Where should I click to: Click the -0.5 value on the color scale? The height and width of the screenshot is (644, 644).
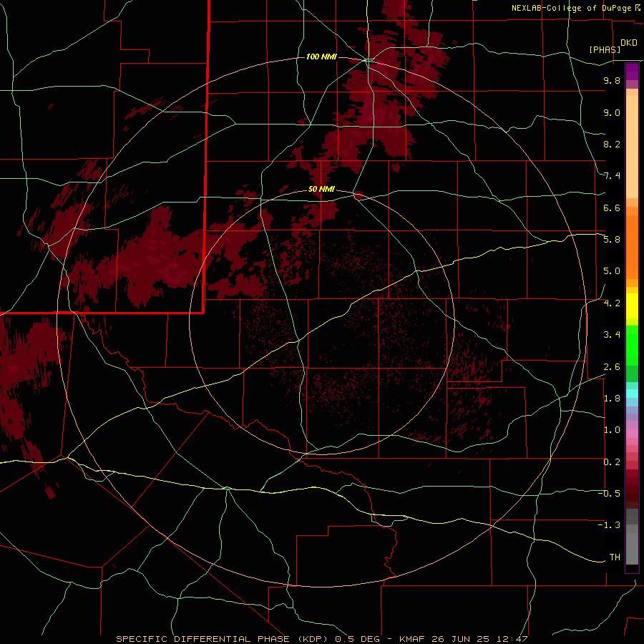[609, 494]
